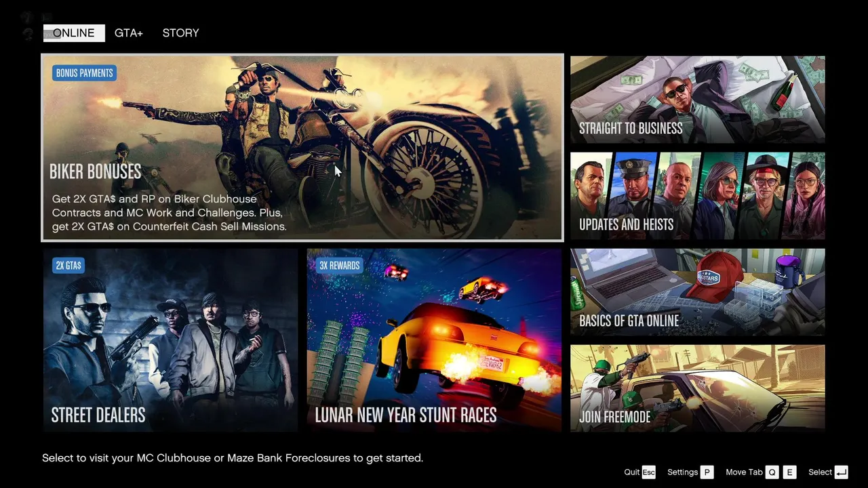Open Lunar New Year Stunt Races card
The height and width of the screenshot is (488, 868).
coord(434,340)
